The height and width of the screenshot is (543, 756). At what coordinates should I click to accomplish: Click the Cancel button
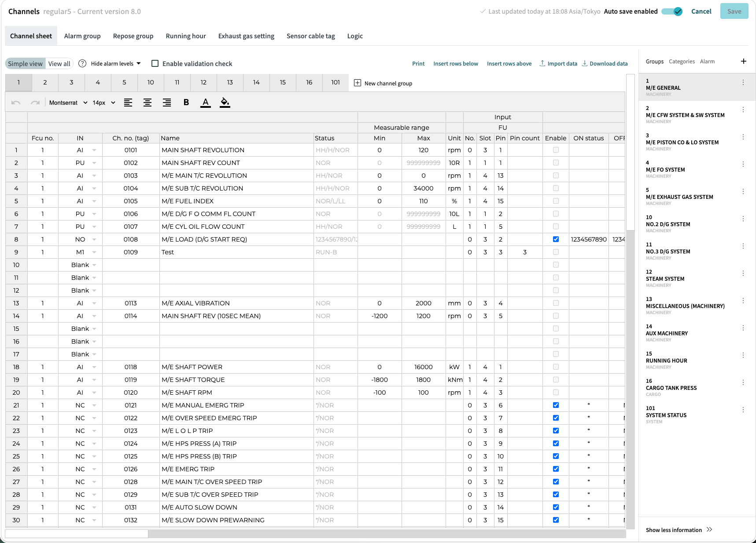tap(701, 11)
